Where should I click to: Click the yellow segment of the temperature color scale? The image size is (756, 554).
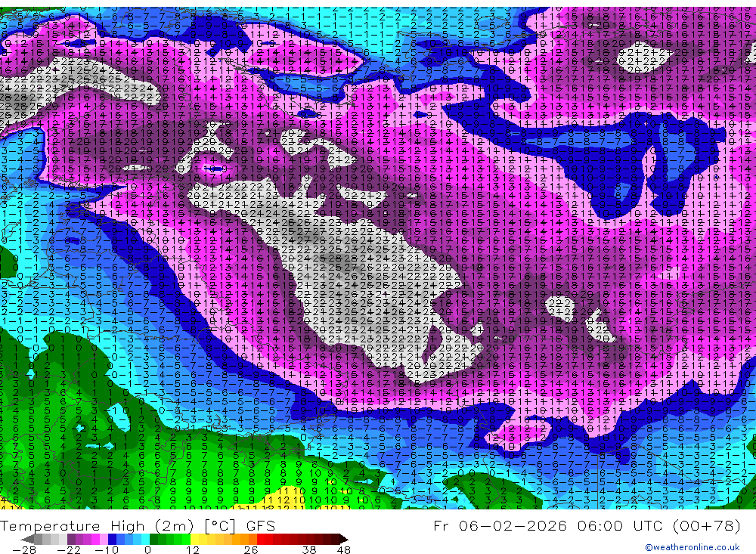click(194, 539)
